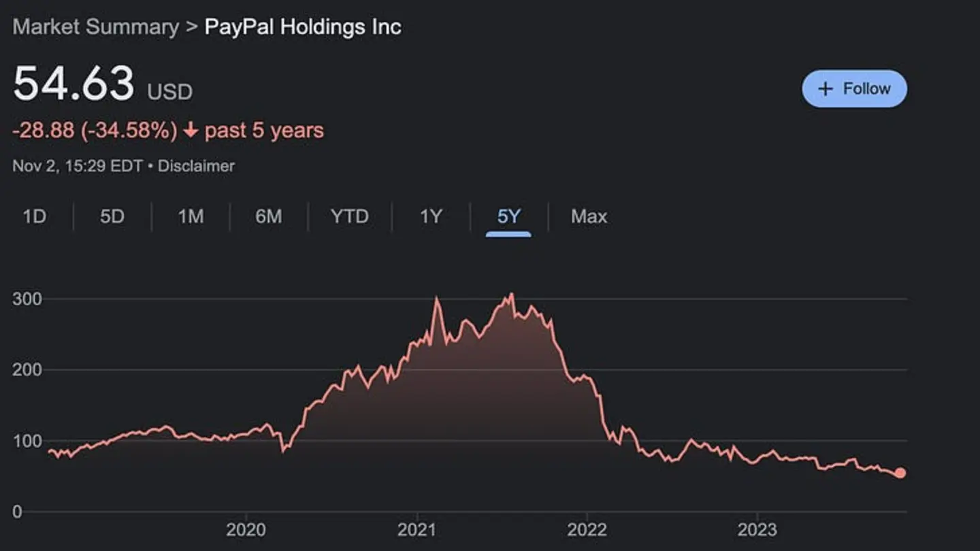Screen dimensions: 980x551
Task: Switch to the 1Y chart
Action: [x=429, y=216]
